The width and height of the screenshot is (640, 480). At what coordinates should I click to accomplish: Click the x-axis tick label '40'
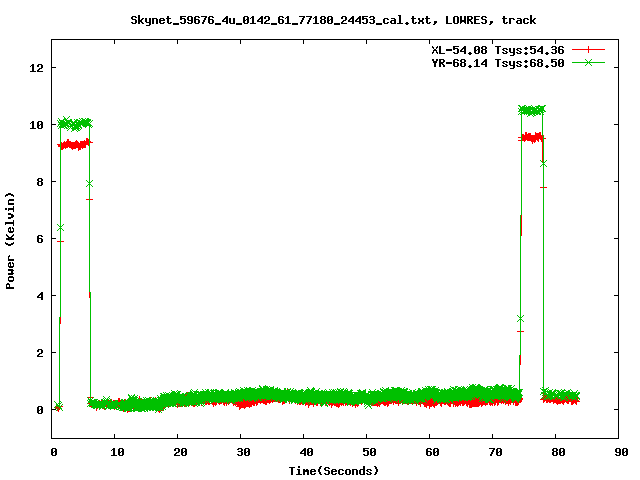click(306, 452)
